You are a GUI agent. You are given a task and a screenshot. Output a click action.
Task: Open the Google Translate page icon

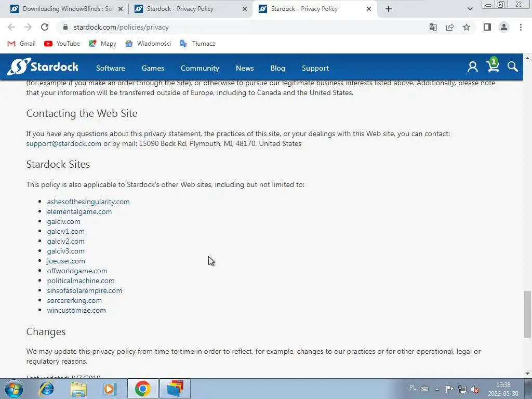[x=433, y=27]
